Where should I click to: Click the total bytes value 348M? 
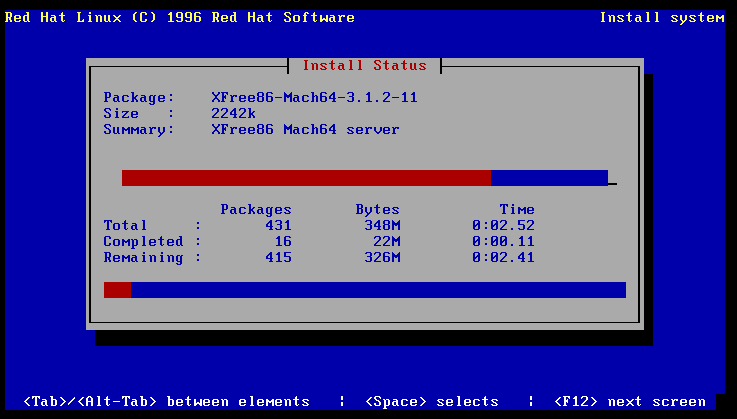pyautogui.click(x=382, y=226)
